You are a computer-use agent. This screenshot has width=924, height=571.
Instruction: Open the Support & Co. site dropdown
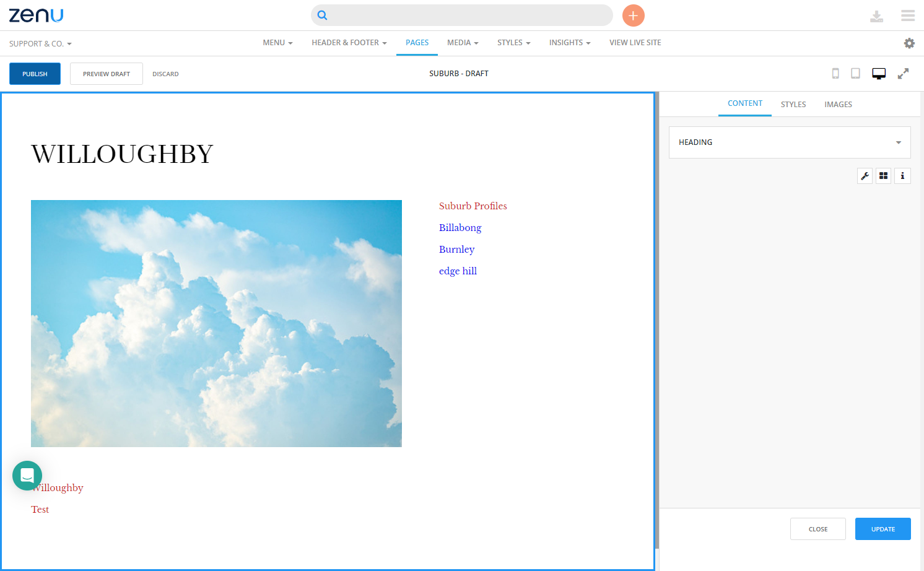(40, 44)
